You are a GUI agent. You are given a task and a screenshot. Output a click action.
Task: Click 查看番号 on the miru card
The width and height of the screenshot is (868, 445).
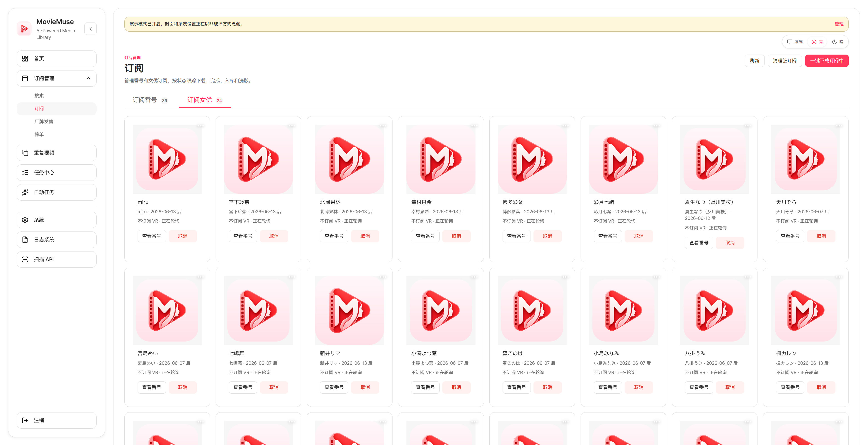pos(152,236)
